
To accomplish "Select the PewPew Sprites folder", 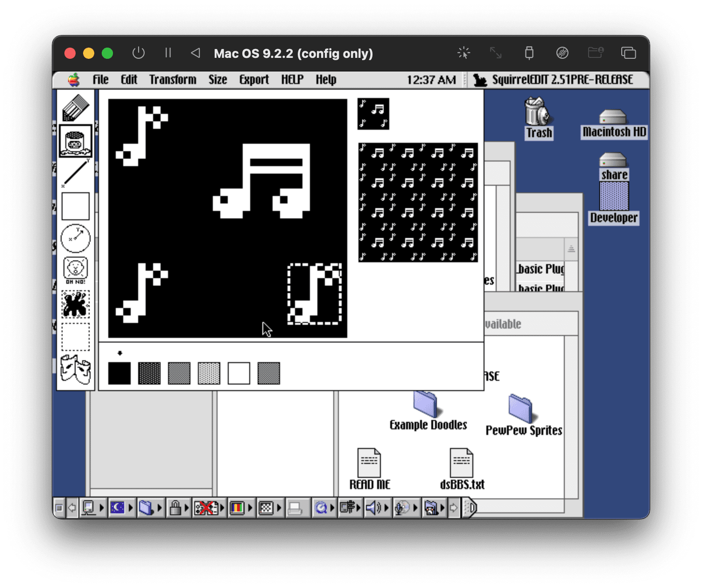I will pyautogui.click(x=524, y=415).
